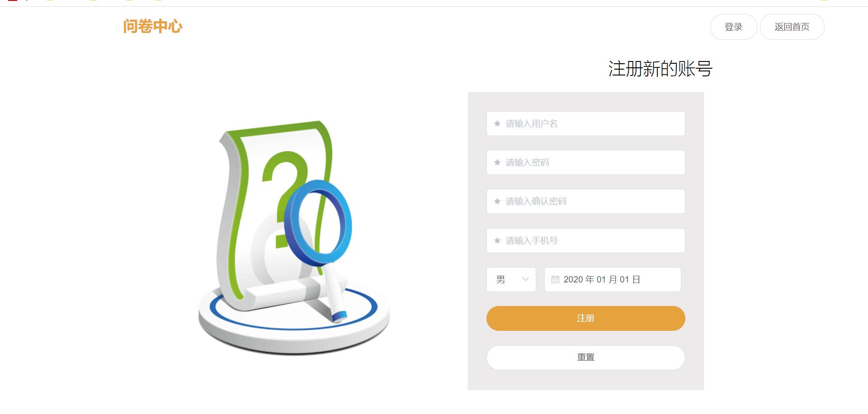
Task: Focus the 请输入手机号 phone number field
Action: (586, 240)
